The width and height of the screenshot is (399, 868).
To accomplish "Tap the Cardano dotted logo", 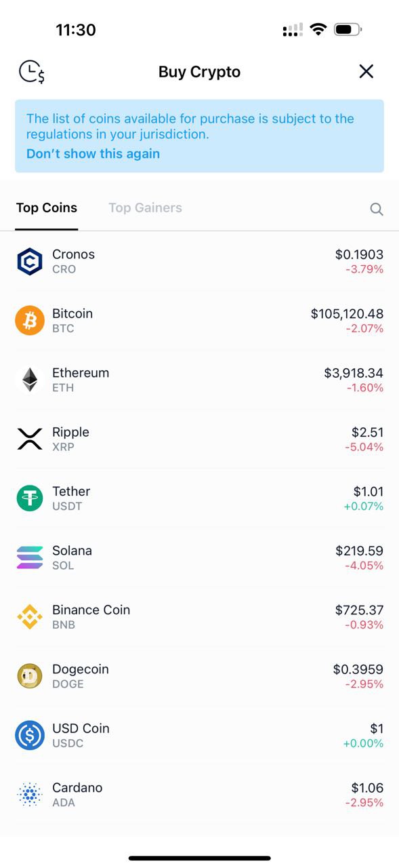I will [29, 794].
